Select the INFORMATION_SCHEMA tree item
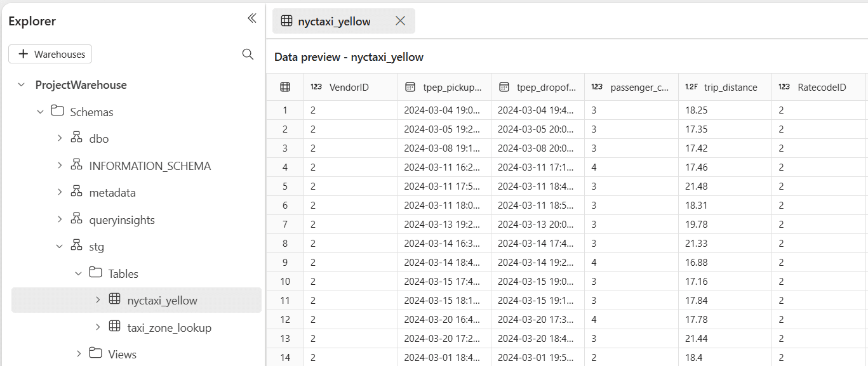 (x=150, y=166)
